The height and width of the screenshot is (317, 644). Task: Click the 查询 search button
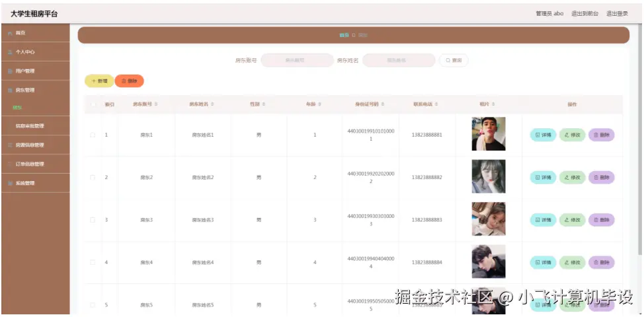click(454, 60)
